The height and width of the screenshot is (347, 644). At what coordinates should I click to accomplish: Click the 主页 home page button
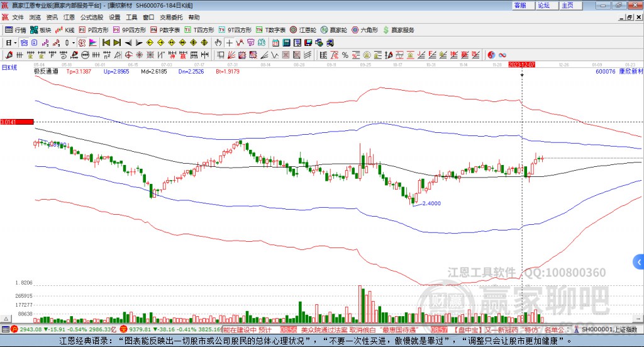571,5
